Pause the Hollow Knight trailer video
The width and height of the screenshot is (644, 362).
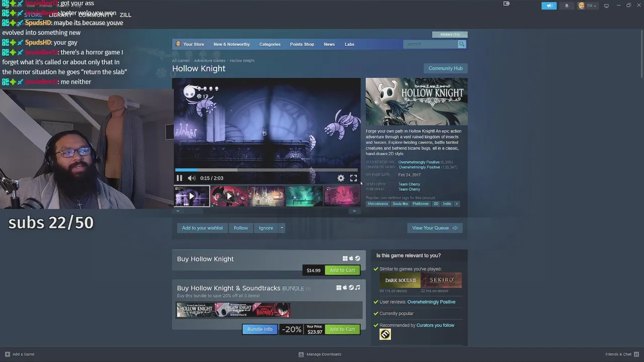pyautogui.click(x=179, y=178)
